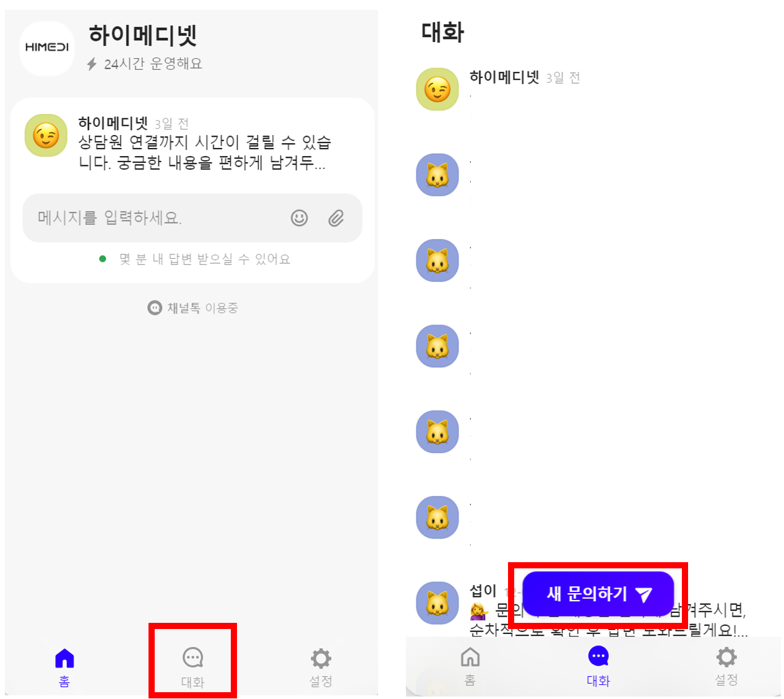This screenshot has height=699, width=784.
Task: Go to 홈 in right panel navigation
Action: tap(470, 666)
